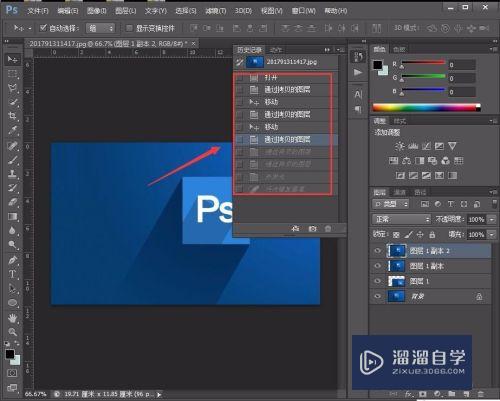
Task: Open the 图像(I) menu
Action: tap(96, 11)
